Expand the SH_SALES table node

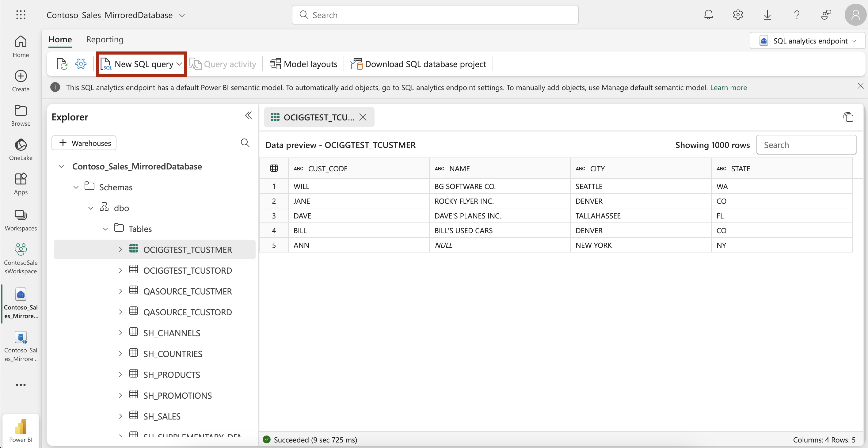(x=120, y=416)
